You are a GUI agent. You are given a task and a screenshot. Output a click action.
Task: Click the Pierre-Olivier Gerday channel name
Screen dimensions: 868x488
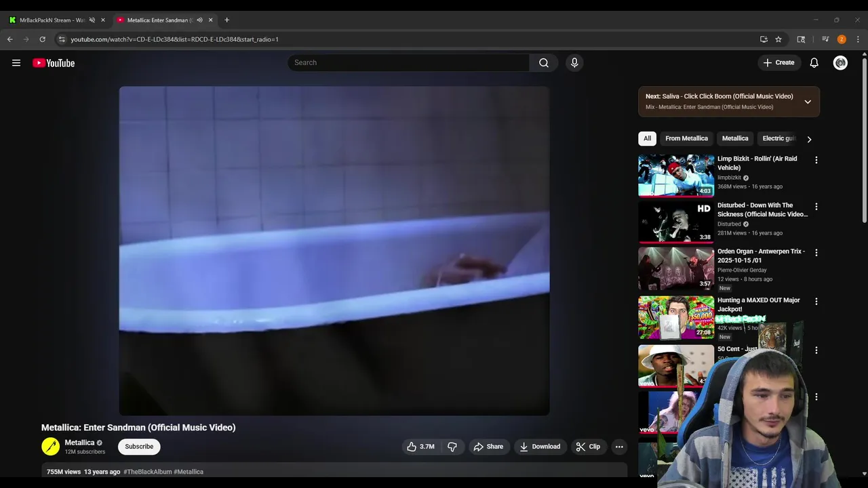[742, 270]
